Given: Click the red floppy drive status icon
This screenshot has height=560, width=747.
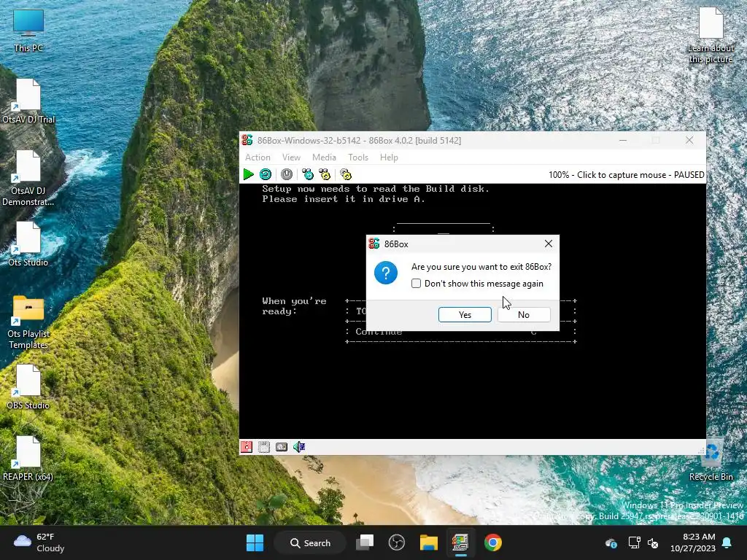Looking at the screenshot, I should (x=247, y=447).
